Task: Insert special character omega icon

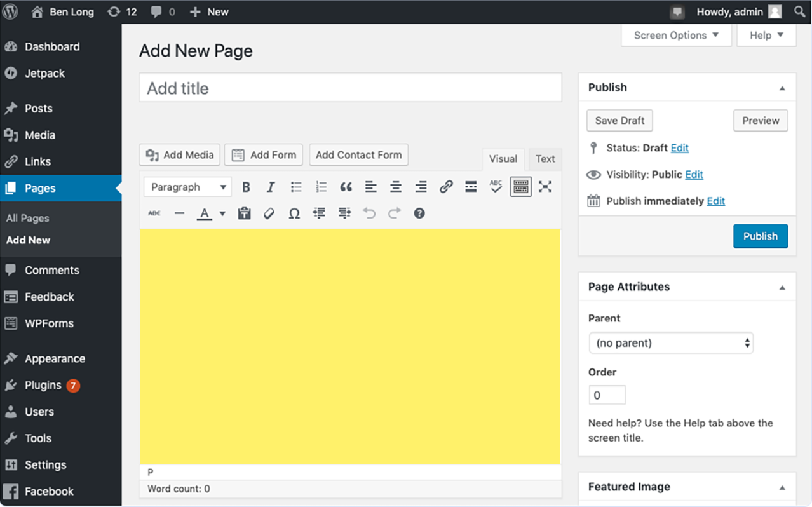Action: (294, 213)
